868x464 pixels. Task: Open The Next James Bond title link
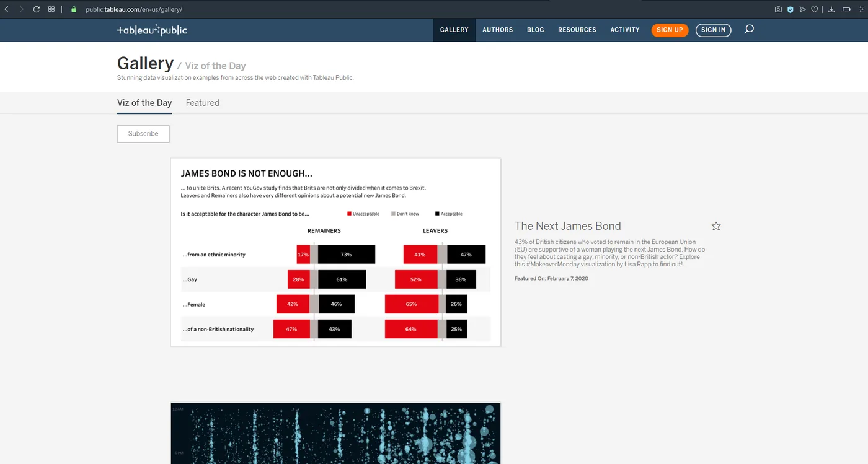568,226
